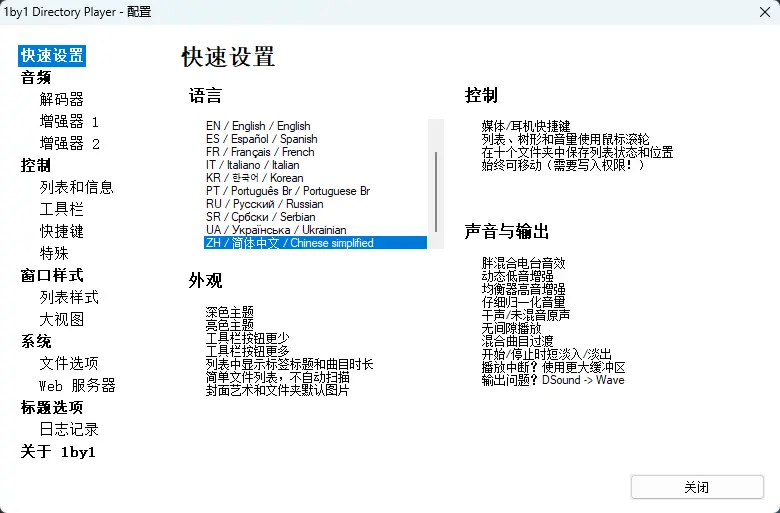Choose SR / Serbian language

[315, 217]
